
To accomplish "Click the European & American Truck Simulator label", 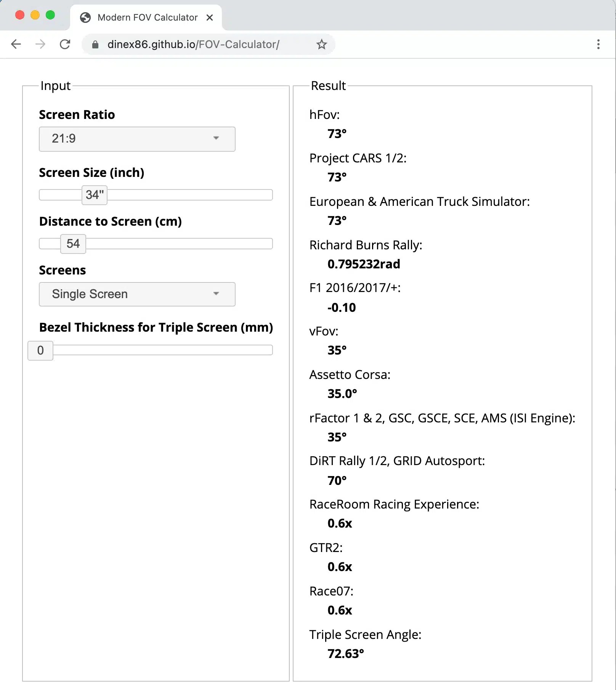I will click(420, 202).
